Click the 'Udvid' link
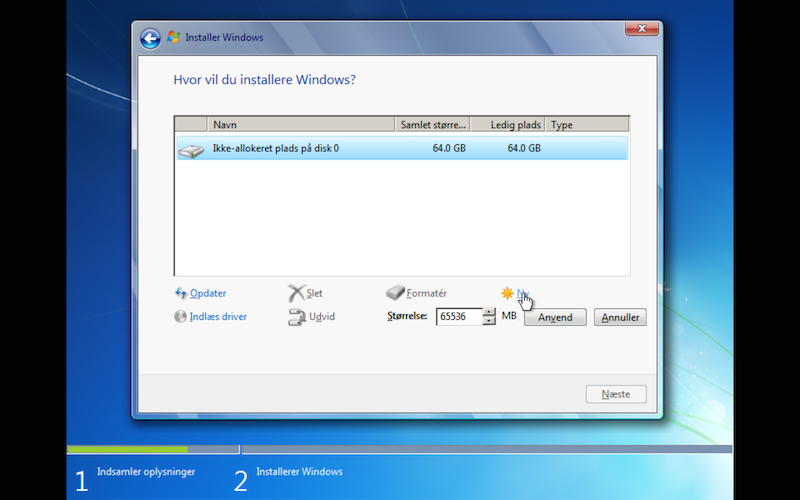 322,317
